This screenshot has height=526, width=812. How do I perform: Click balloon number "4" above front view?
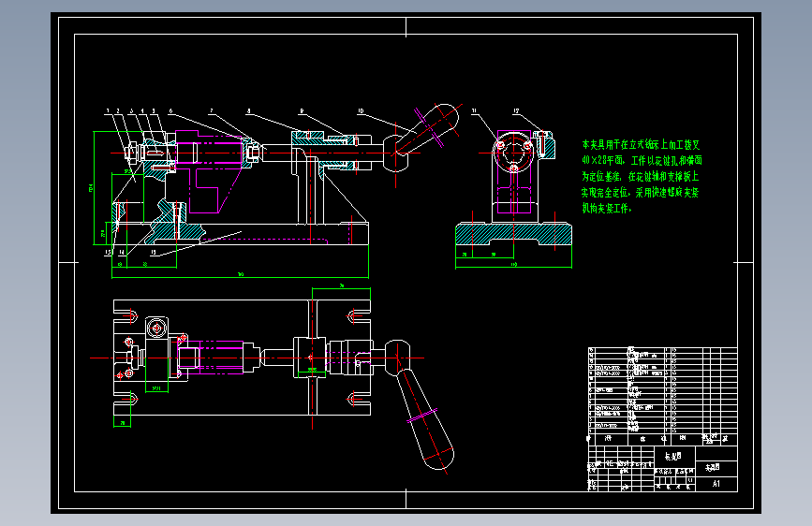coord(142,110)
